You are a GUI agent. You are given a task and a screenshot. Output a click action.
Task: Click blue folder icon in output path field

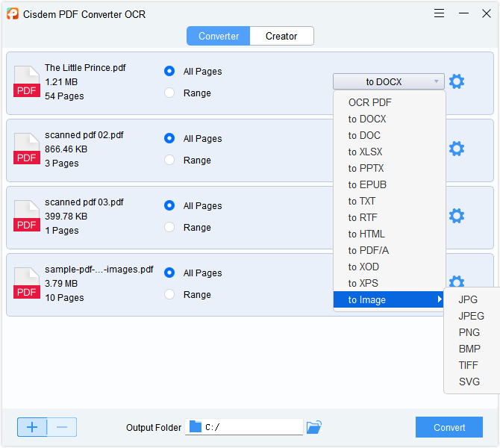pyautogui.click(x=196, y=426)
